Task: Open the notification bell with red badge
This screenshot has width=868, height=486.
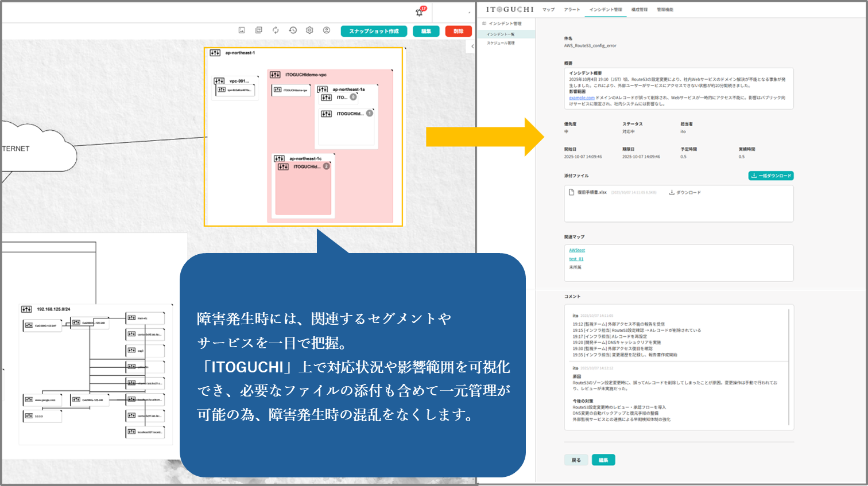Action: coord(420,12)
